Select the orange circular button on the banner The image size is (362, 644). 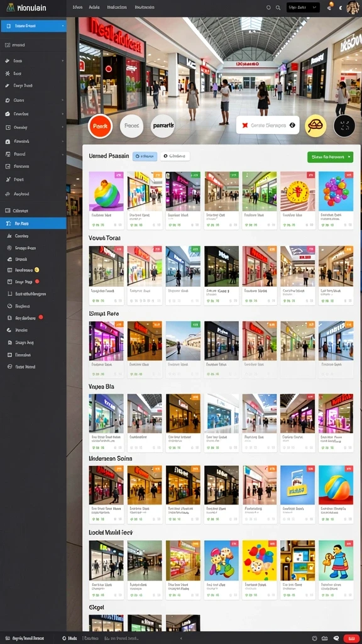coord(100,126)
